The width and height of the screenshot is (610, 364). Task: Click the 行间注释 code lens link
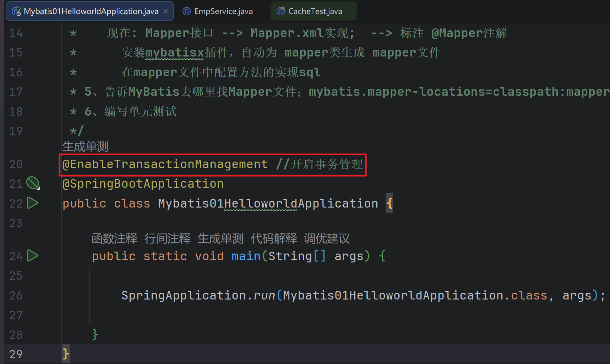pos(167,239)
